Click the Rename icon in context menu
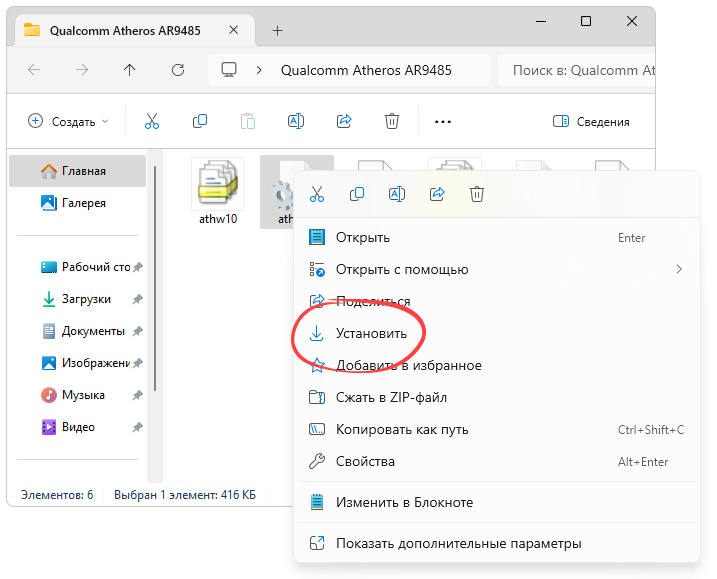 (397, 194)
